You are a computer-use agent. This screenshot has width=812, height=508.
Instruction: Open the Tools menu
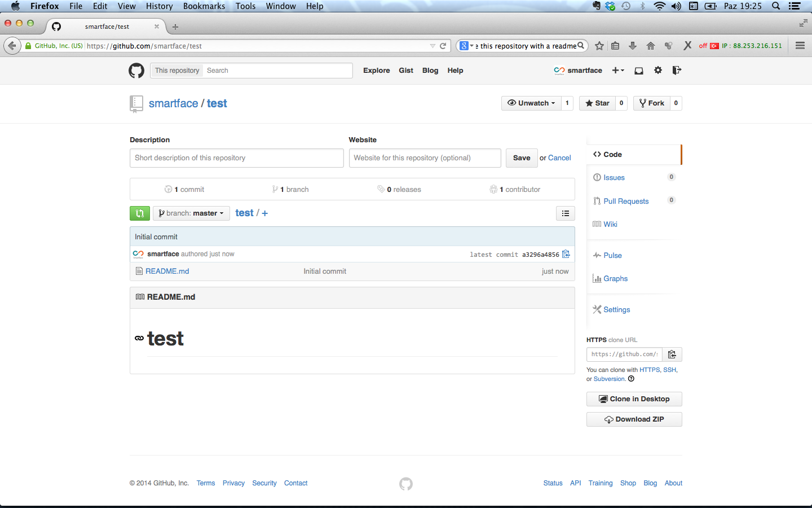(245, 6)
